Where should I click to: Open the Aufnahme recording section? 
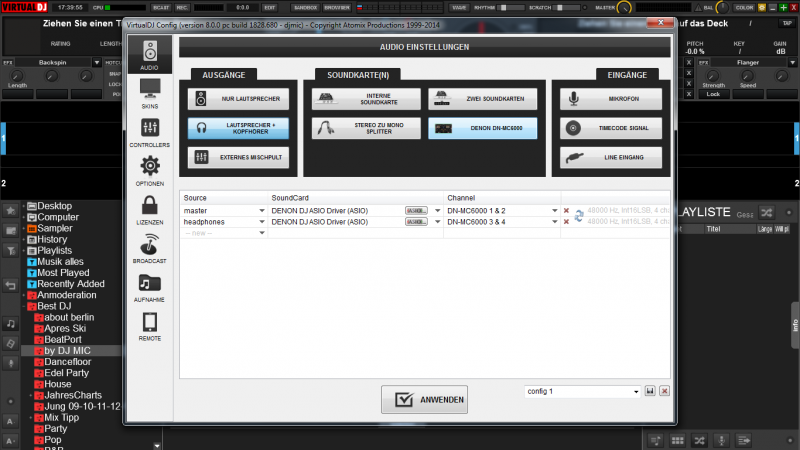point(149,287)
